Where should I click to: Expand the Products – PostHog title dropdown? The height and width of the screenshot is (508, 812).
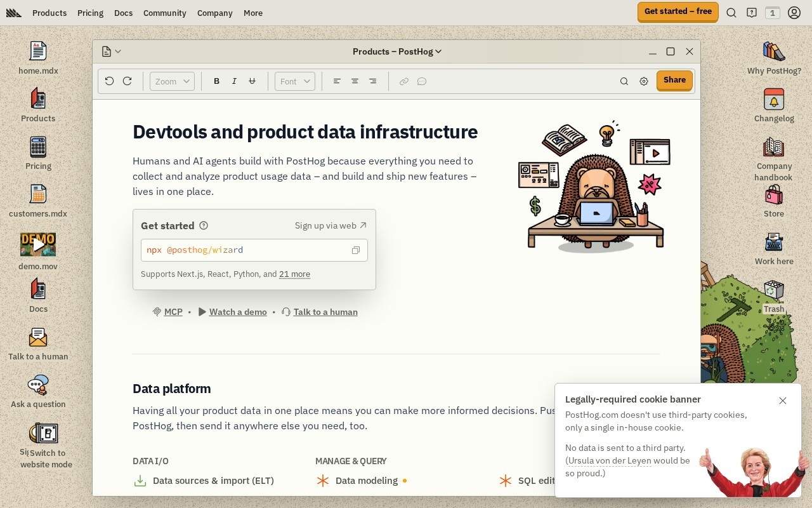(x=397, y=51)
